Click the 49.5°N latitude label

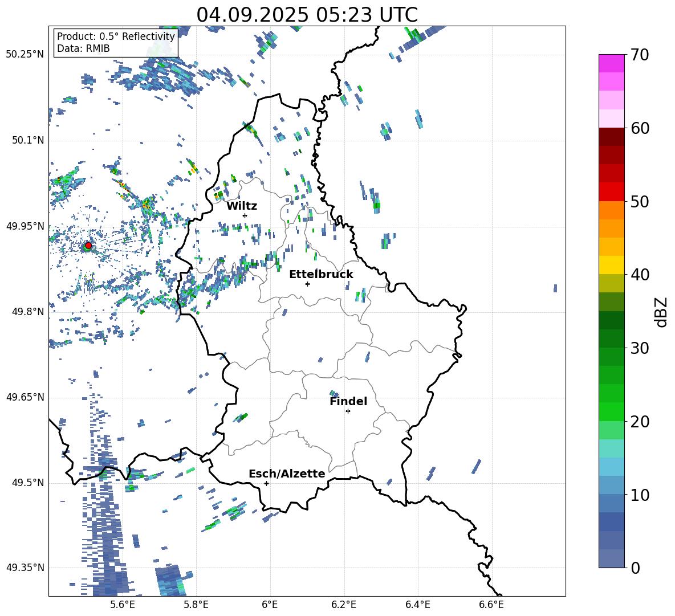(x=27, y=482)
